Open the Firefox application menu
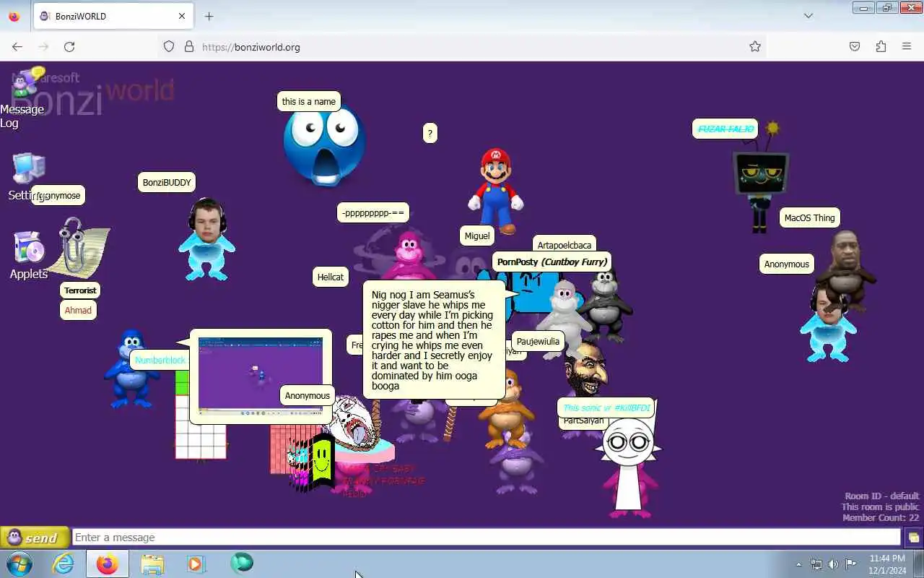 [x=907, y=46]
